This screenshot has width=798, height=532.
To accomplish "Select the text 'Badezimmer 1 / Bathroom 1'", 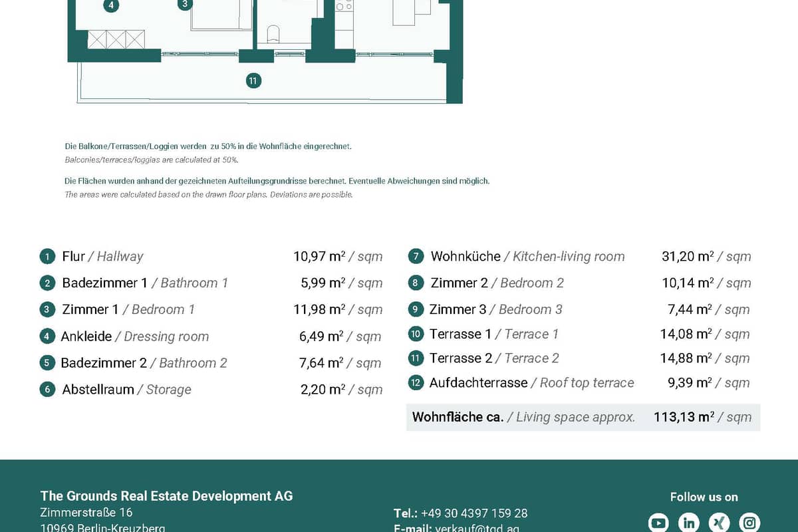I will [145, 283].
